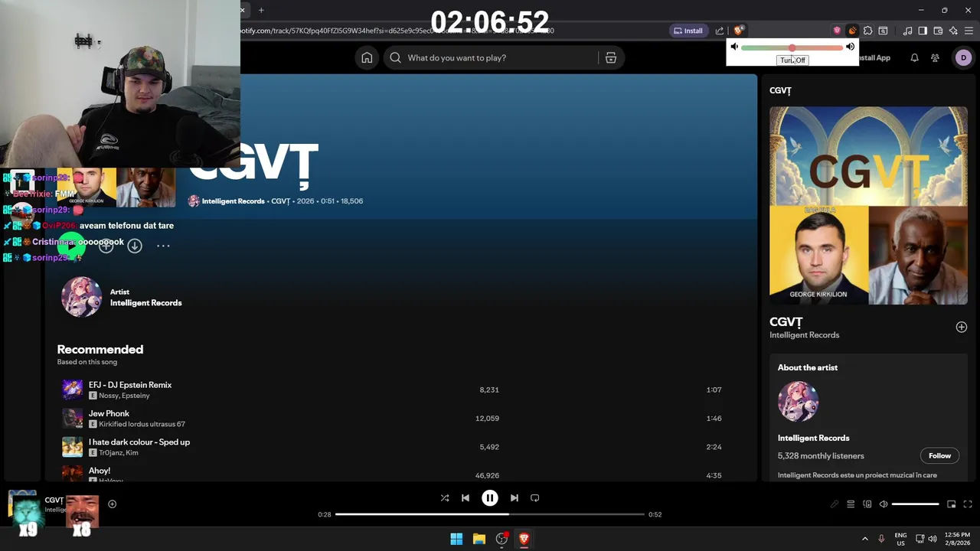The width and height of the screenshot is (980, 551).
Task: Select the recommended song Jew Phonk
Action: coord(109,413)
